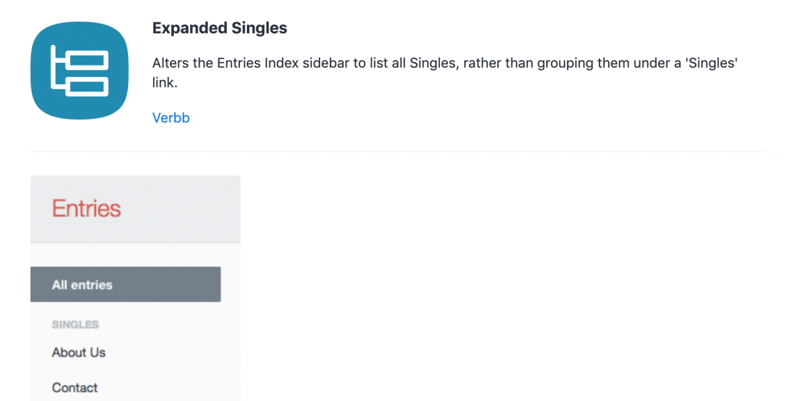Click the Expanded Singles plugin title
The width and height of the screenshot is (800, 401).
[x=219, y=28]
